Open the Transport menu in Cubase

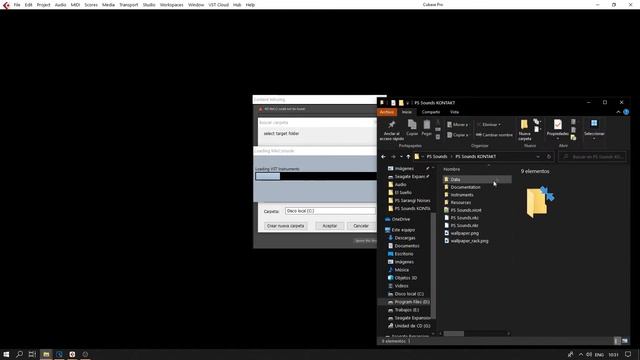[129, 5]
